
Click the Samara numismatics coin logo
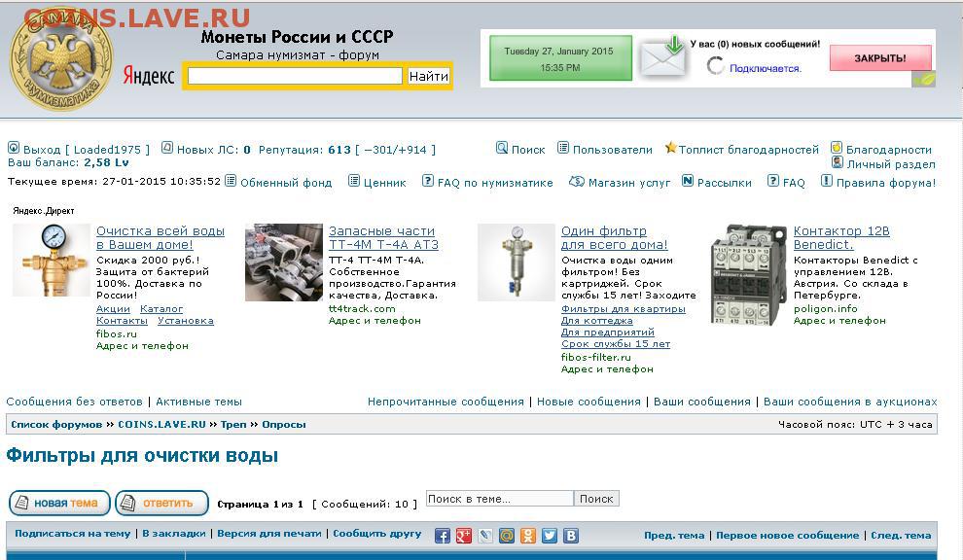(x=61, y=60)
